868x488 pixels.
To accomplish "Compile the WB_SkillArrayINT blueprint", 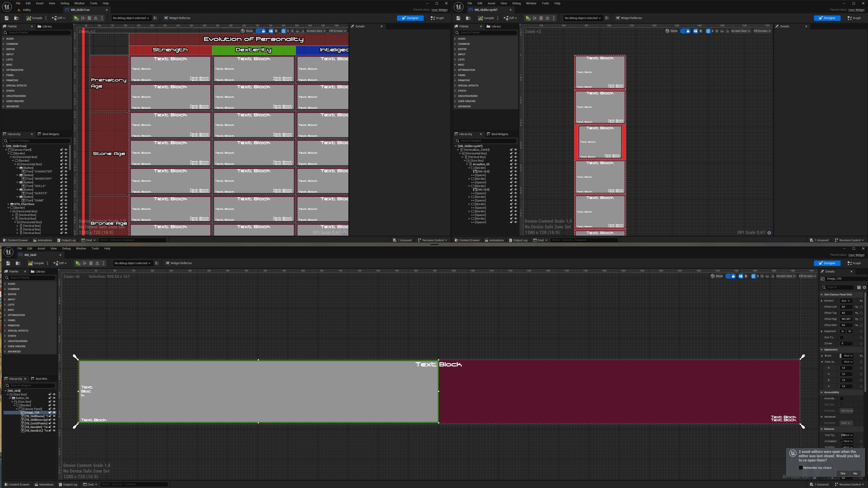I will click(x=486, y=18).
